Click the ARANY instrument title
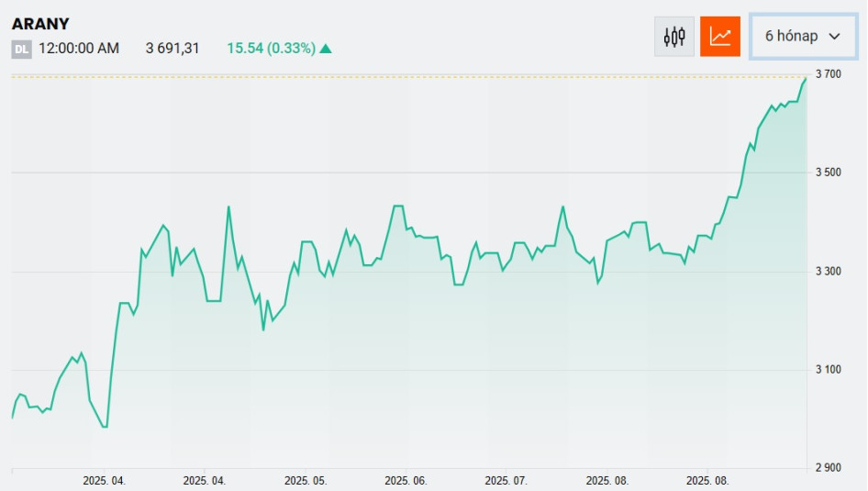This screenshot has height=491, width=868. [x=40, y=24]
